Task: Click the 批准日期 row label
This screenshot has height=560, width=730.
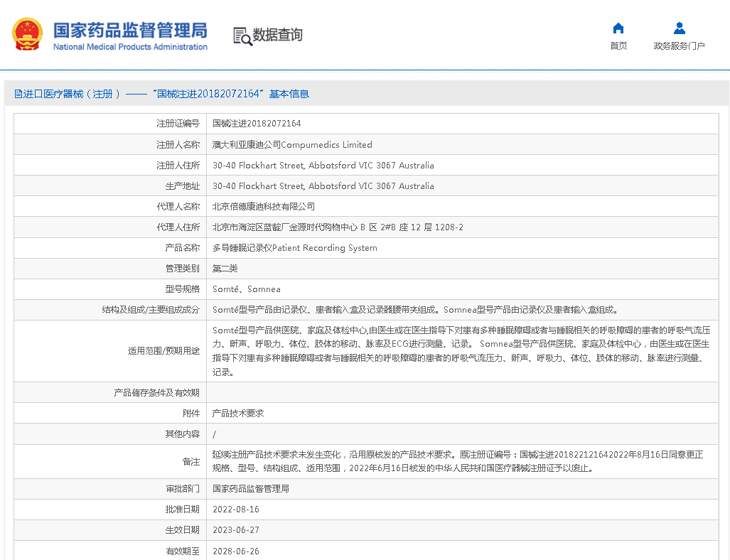Action: [183, 510]
